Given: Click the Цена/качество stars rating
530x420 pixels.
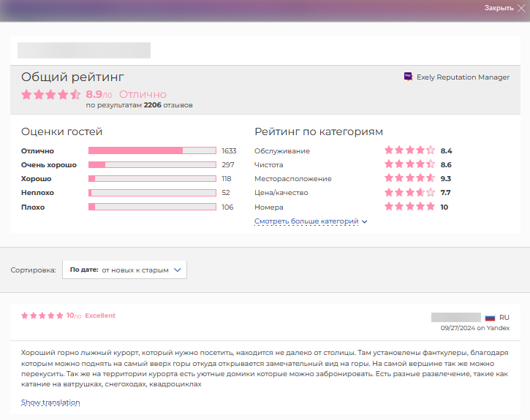Looking at the screenshot, I should tap(409, 192).
